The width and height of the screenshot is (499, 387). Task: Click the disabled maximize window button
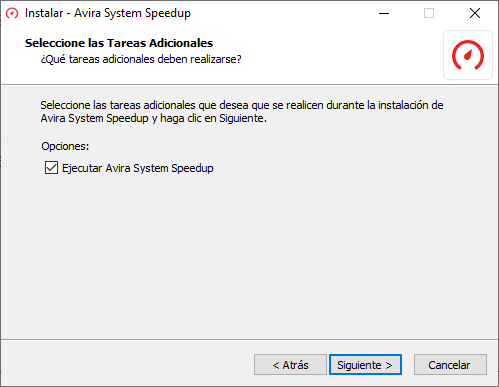point(429,13)
